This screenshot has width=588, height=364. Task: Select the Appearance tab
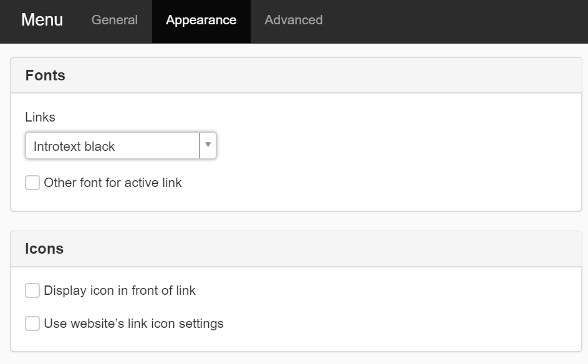(x=201, y=21)
